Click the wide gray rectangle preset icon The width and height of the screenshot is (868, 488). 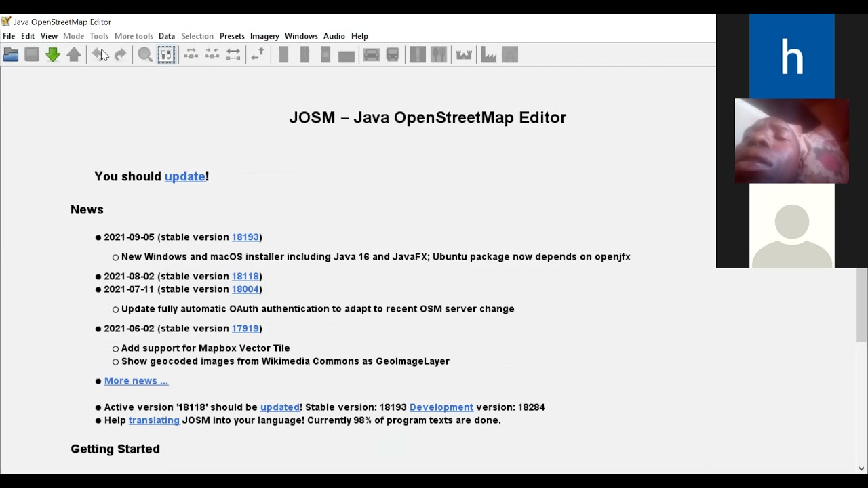(347, 56)
